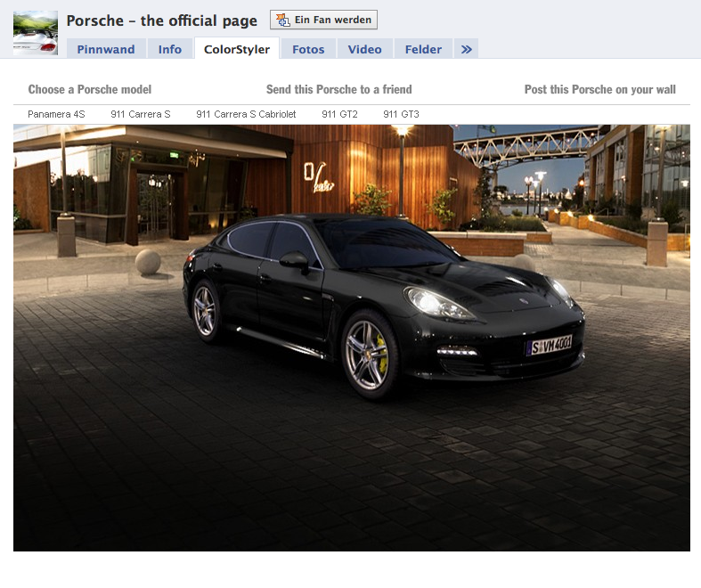
Task: Choose the 911 GT3 model
Action: click(x=401, y=114)
